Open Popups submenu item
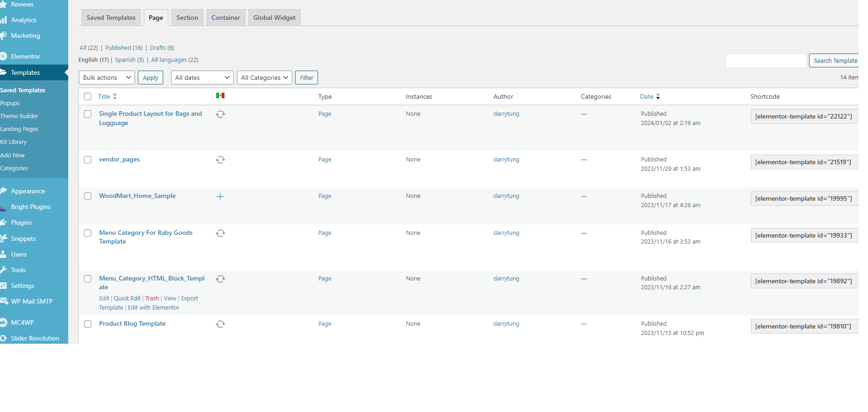Screen dimensions: 868x412 click(x=10, y=103)
